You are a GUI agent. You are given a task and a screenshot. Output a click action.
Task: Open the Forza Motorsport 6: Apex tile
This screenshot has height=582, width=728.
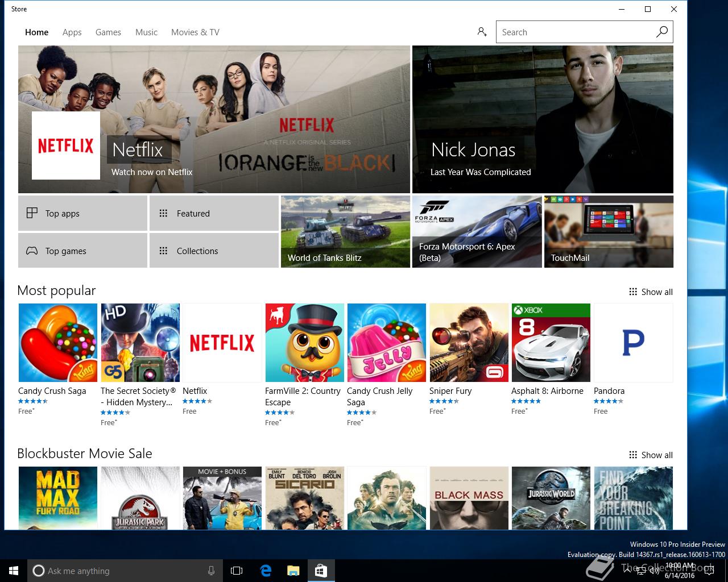click(477, 232)
